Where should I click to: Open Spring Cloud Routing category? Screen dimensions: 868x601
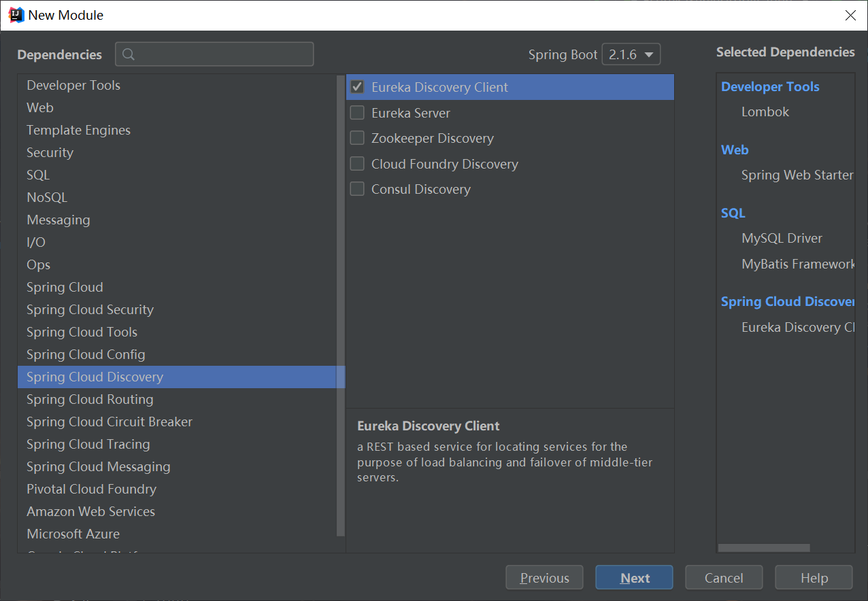(177, 399)
